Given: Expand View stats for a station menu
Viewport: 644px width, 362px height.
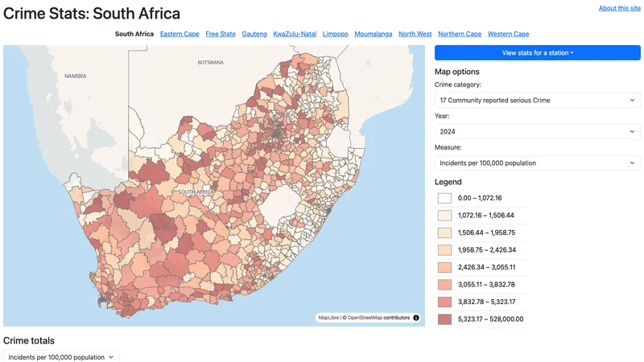Looking at the screenshot, I should click(x=537, y=52).
